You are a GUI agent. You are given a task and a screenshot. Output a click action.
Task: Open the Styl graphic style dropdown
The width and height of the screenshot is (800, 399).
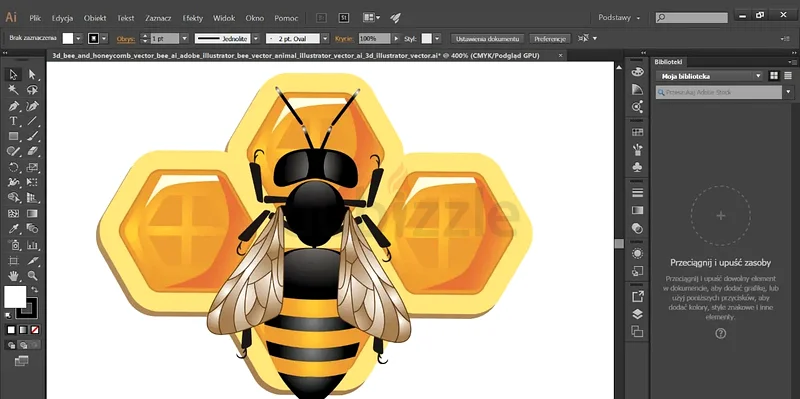(x=438, y=38)
